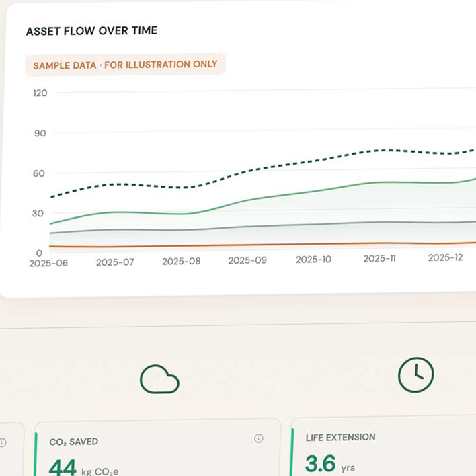The image size is (476, 476).
Task: Click the partial info icon on the leftmost card
Action: (3, 442)
